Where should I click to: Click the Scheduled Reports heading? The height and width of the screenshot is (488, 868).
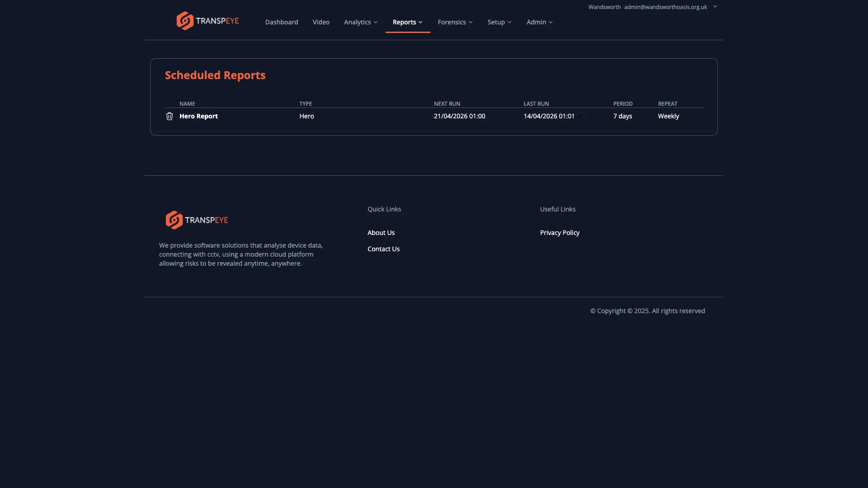pos(215,75)
